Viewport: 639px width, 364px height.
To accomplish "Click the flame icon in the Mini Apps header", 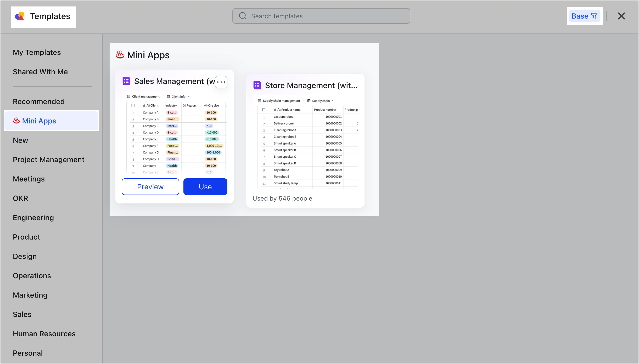I will click(x=120, y=54).
